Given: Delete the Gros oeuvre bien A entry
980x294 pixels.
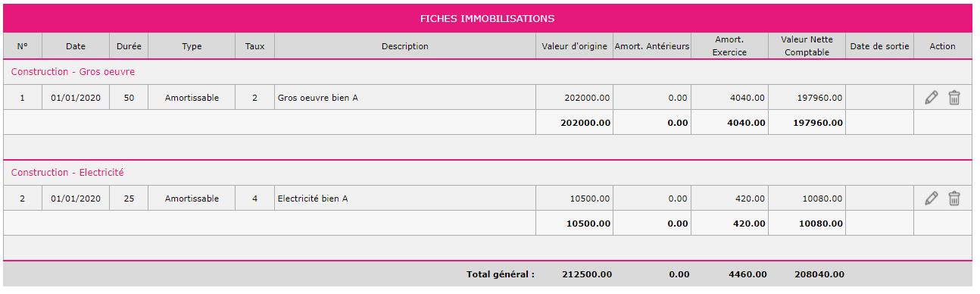Looking at the screenshot, I should pyautogui.click(x=954, y=97).
